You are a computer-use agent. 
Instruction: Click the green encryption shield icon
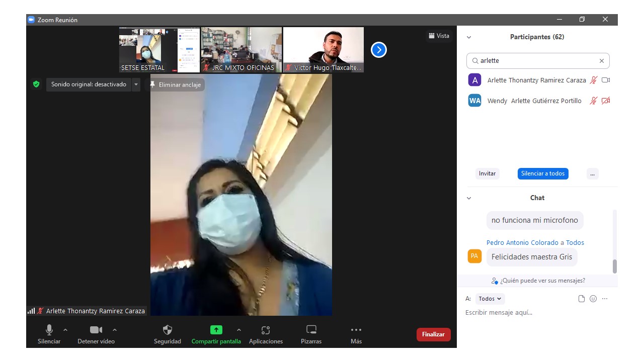36,84
